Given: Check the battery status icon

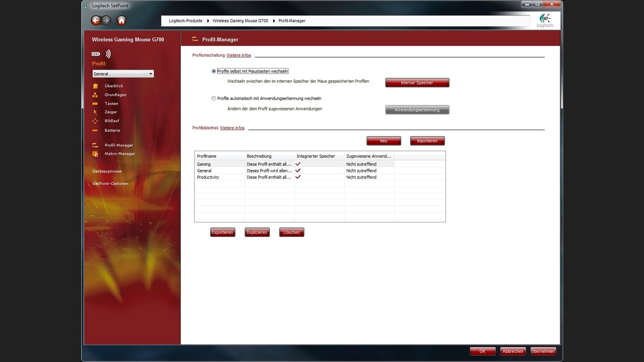Looking at the screenshot, I should point(96,54).
